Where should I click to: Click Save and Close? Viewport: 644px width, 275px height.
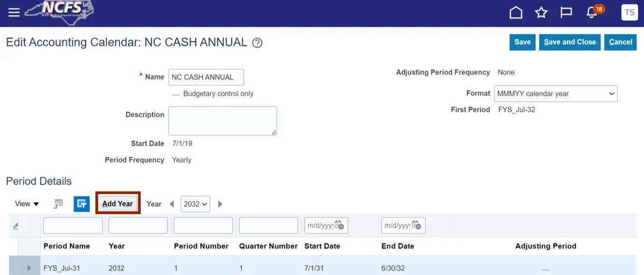[570, 42]
